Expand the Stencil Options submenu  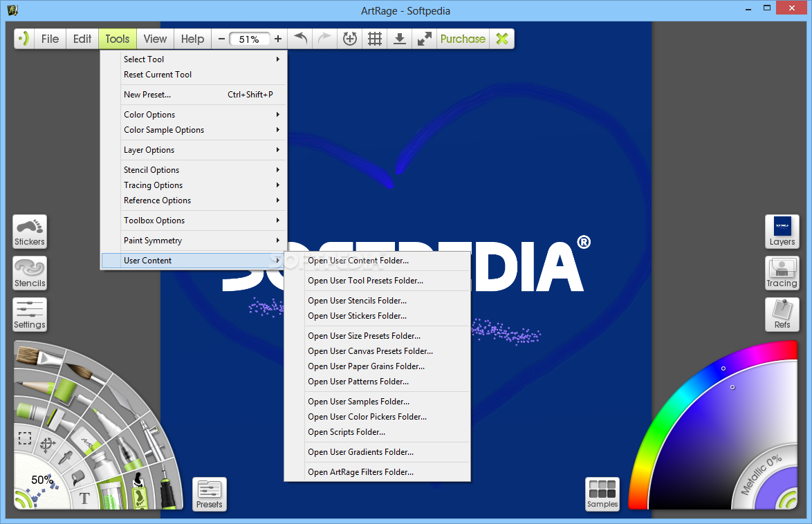tap(194, 170)
